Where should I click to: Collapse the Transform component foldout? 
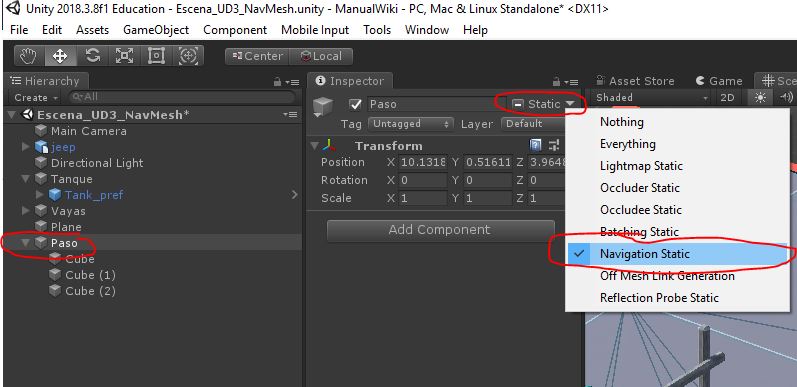click(315, 146)
